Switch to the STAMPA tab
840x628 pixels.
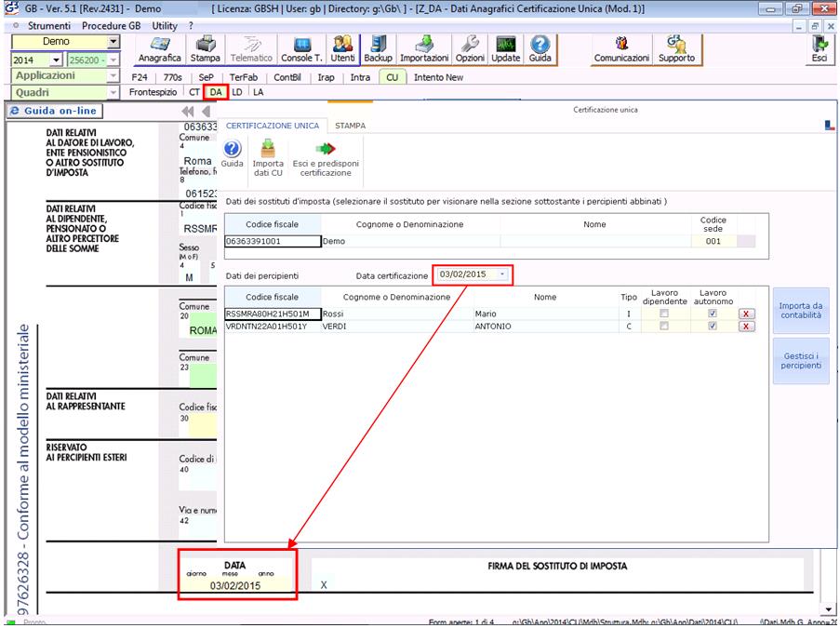351,126
